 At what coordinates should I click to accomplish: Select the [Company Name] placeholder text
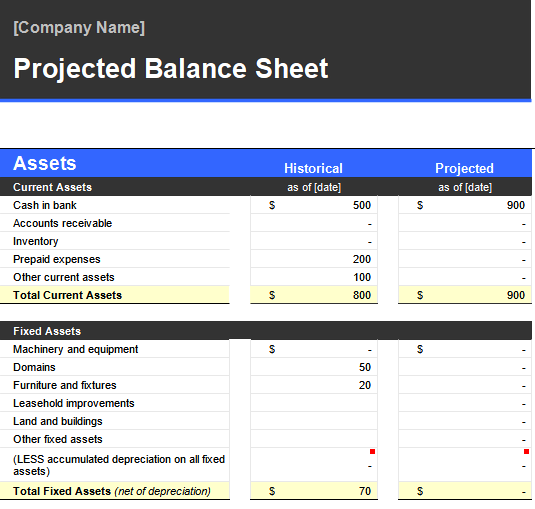point(79,28)
